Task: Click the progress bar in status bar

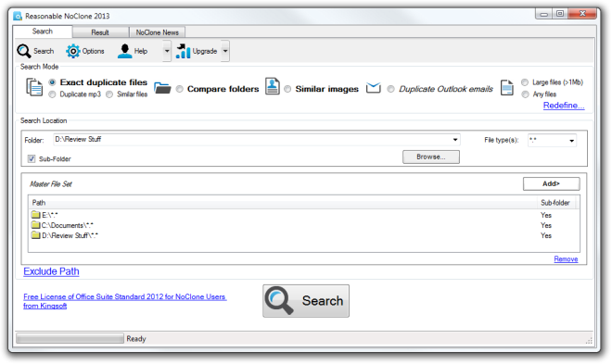Action: pos(70,338)
